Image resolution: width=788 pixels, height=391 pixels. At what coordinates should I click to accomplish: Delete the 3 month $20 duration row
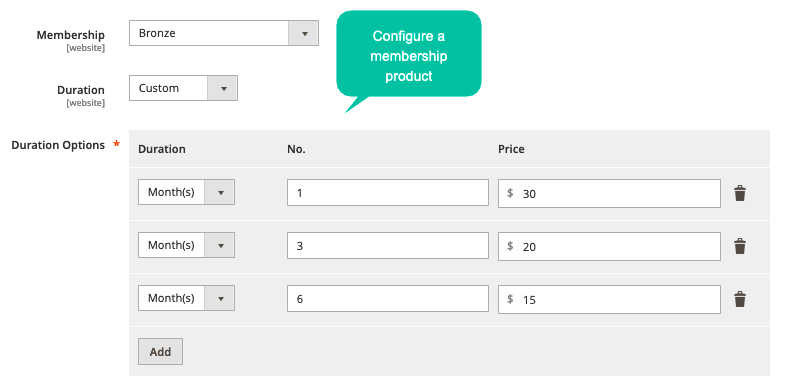pyautogui.click(x=739, y=246)
